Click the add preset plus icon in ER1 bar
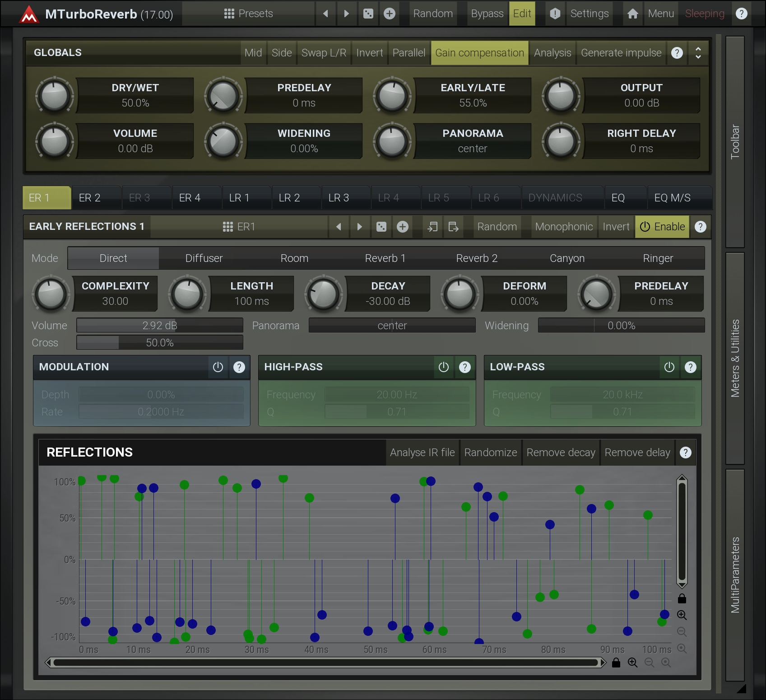 tap(402, 227)
